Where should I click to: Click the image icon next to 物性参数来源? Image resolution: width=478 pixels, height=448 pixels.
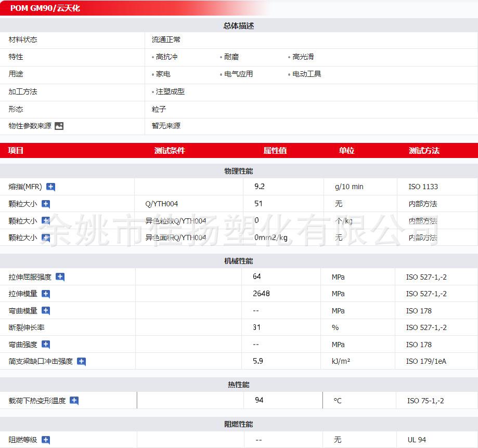[x=59, y=126]
